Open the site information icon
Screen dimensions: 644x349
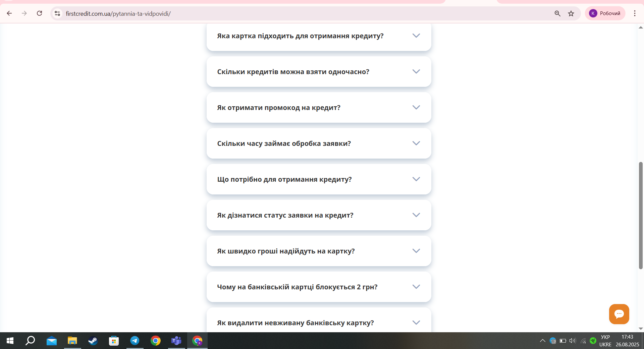tap(57, 13)
